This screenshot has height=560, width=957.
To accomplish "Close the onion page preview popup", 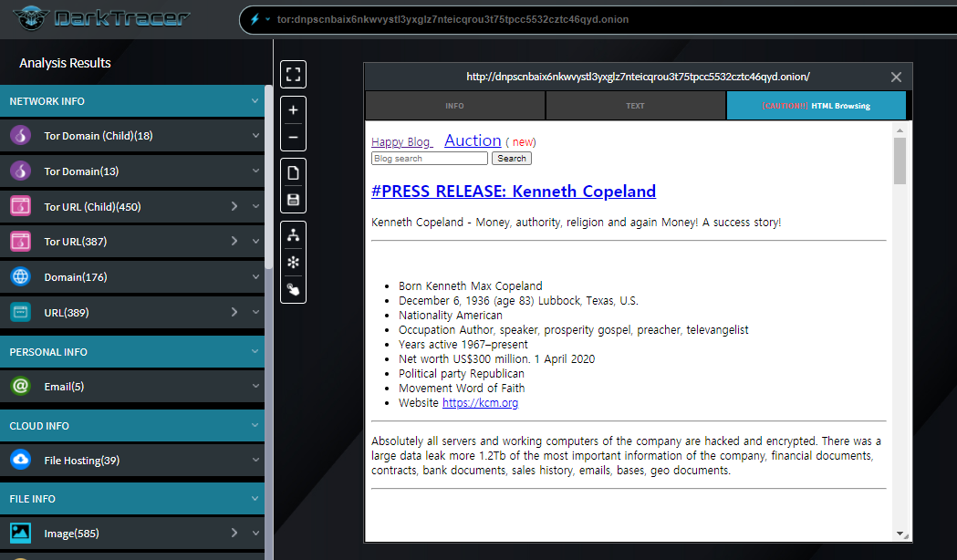I will coord(896,77).
